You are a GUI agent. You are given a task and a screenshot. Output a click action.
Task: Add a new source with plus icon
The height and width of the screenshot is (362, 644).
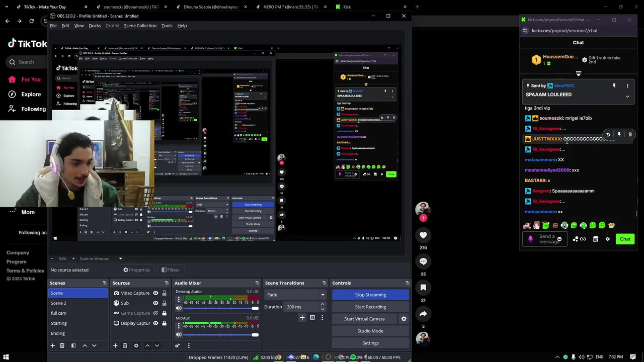click(115, 345)
